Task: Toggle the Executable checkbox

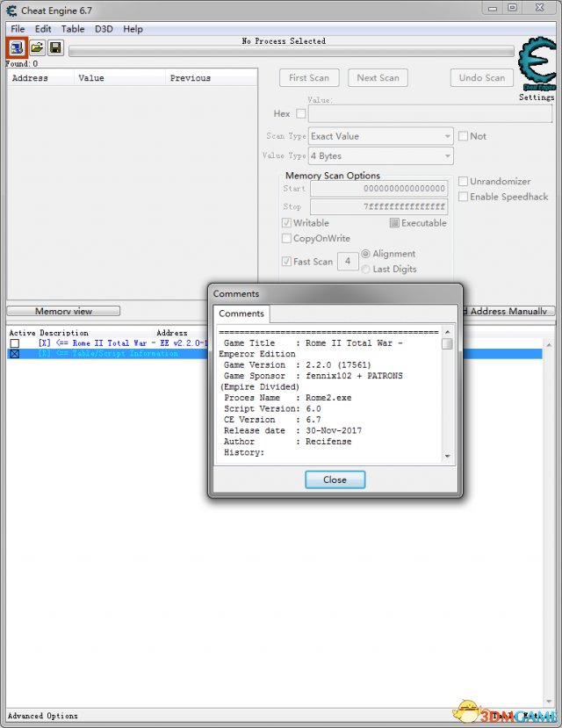Action: 394,223
